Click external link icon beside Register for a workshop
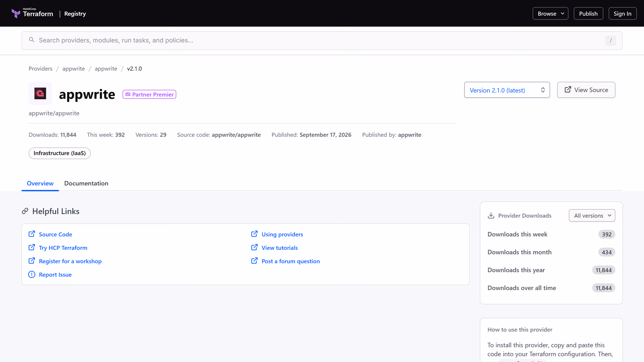The width and height of the screenshot is (644, 362). pos(32,261)
